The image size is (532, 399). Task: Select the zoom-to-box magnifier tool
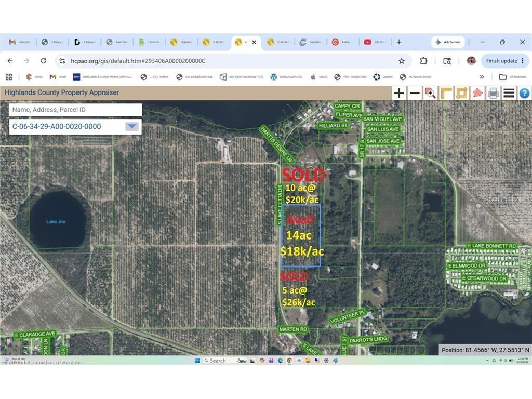430,93
